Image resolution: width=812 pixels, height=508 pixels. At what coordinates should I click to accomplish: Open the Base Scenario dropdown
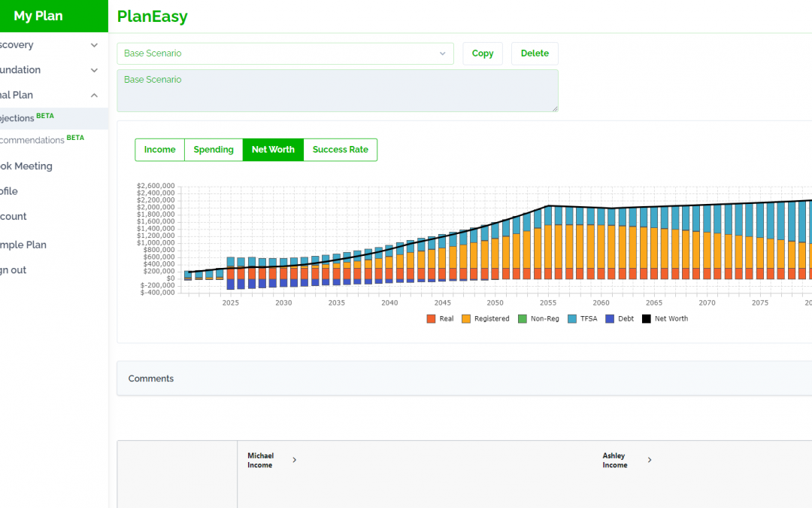pos(286,53)
